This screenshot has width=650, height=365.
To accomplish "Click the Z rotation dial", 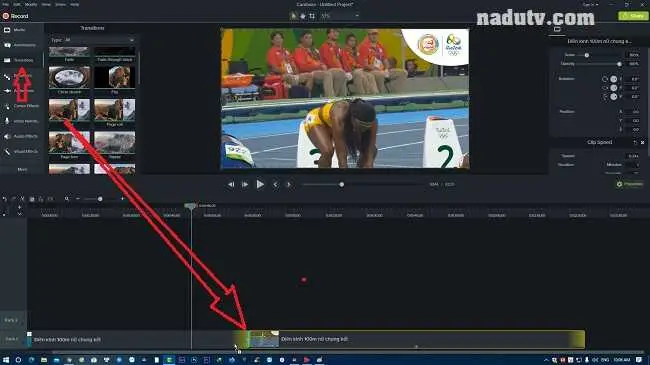I will point(614,79).
